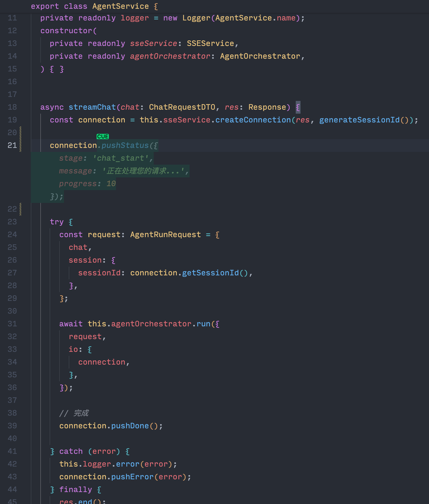Click the gutter change marker beside line 22
Image resolution: width=429 pixels, height=504 pixels.
point(20,209)
